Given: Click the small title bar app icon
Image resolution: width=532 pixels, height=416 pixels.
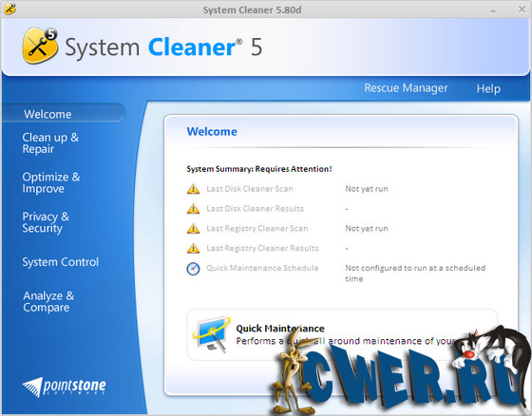Looking at the screenshot, I should tap(9, 9).
